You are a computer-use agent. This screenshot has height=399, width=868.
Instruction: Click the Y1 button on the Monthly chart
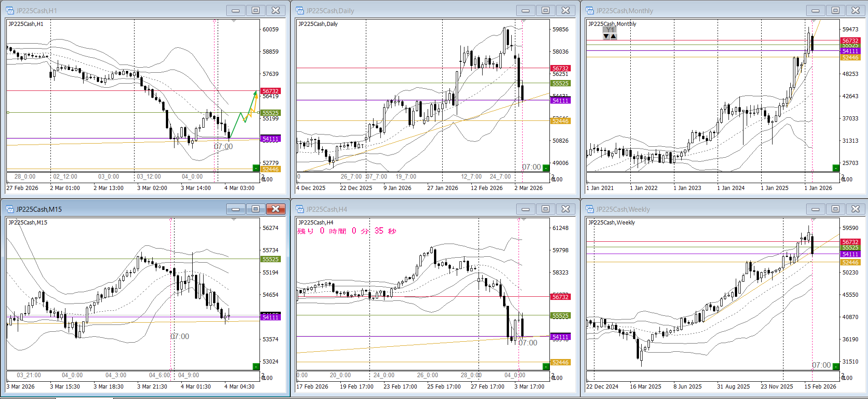tap(610, 30)
